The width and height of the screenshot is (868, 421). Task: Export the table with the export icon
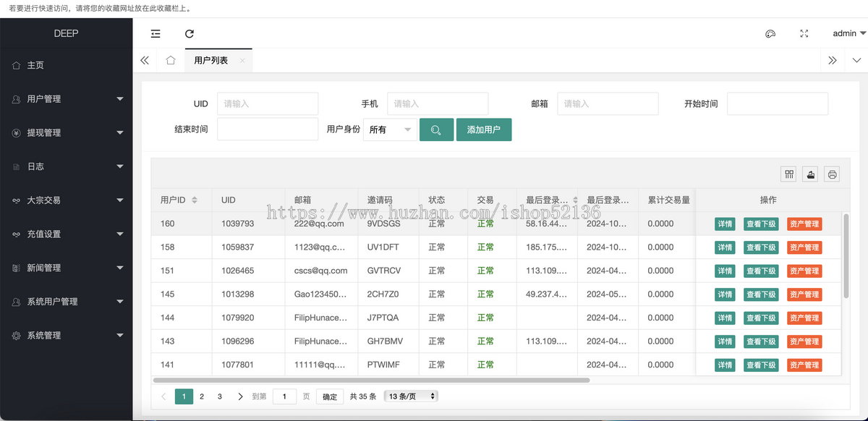[x=810, y=174]
